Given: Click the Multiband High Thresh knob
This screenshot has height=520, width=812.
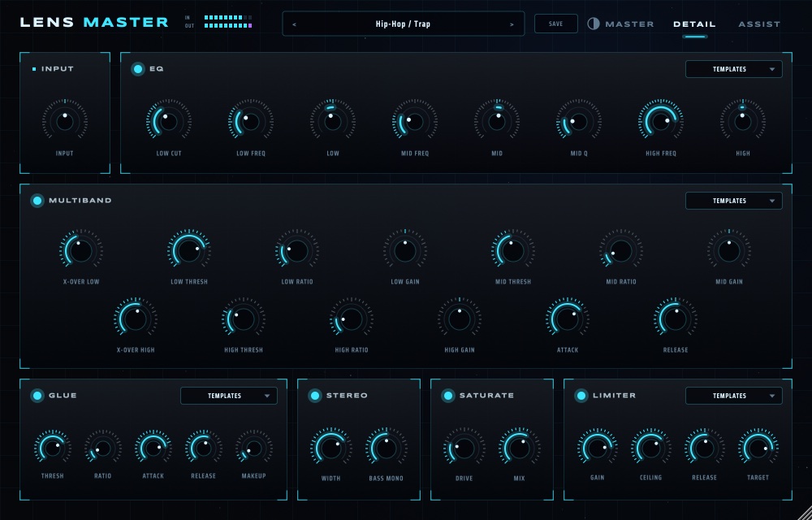Looking at the screenshot, I should 244,319.
